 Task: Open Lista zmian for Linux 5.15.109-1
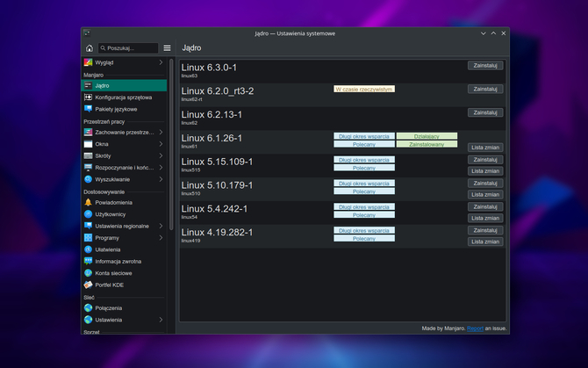click(485, 171)
